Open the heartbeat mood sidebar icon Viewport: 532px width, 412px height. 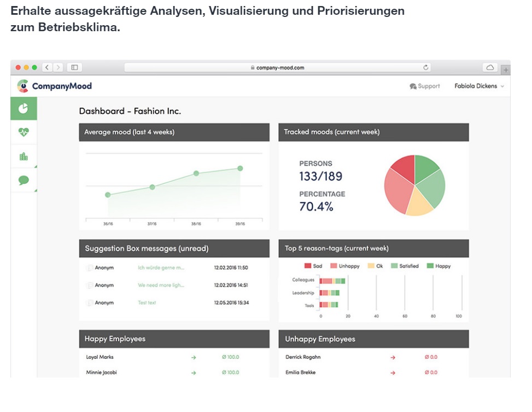[24, 132]
